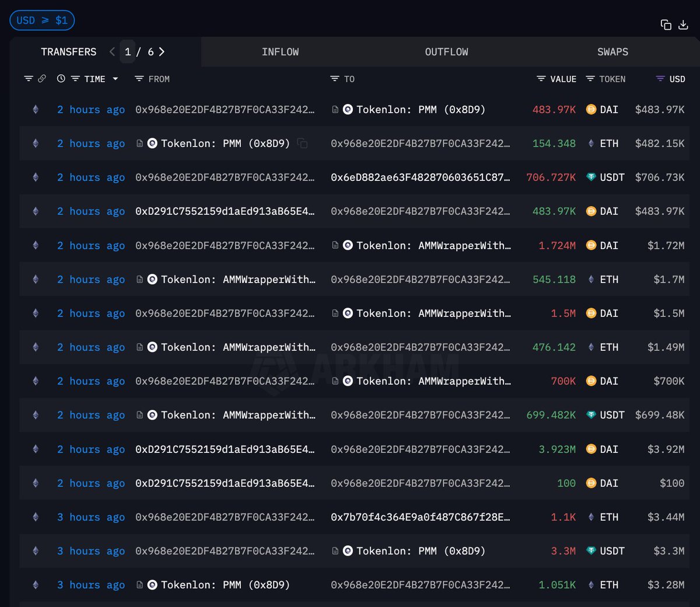The width and height of the screenshot is (700, 607).
Task: Toggle the USD ≥ $1 filter chip
Action: pyautogui.click(x=42, y=20)
